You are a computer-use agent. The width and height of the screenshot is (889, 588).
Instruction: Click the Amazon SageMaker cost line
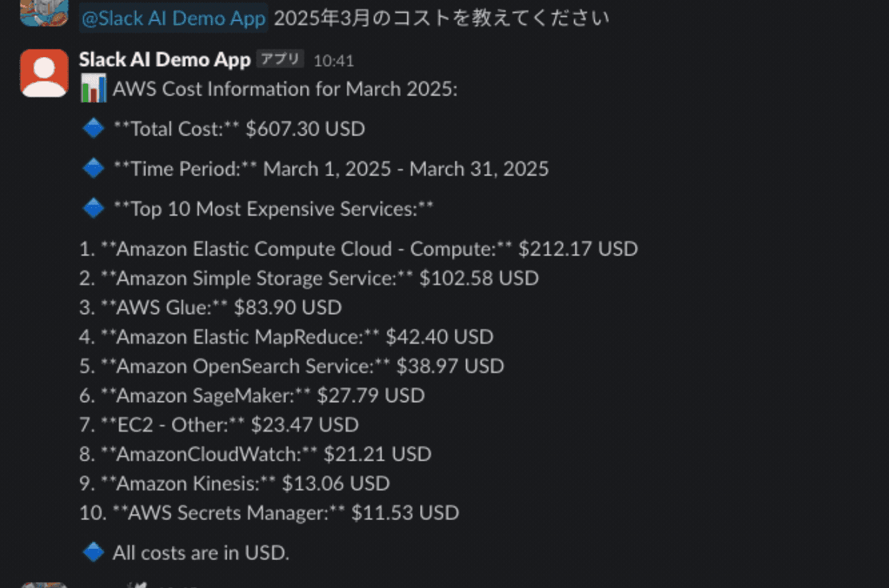pos(252,395)
